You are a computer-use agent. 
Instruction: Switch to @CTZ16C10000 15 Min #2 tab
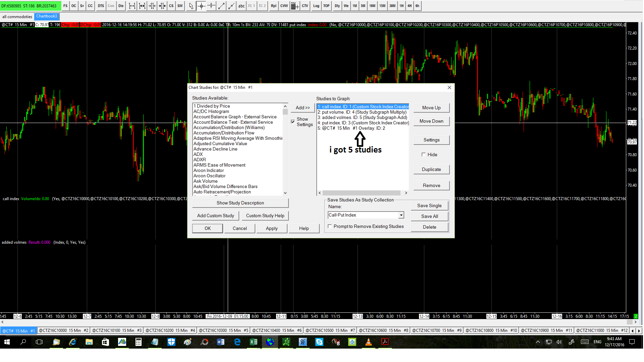click(63, 330)
